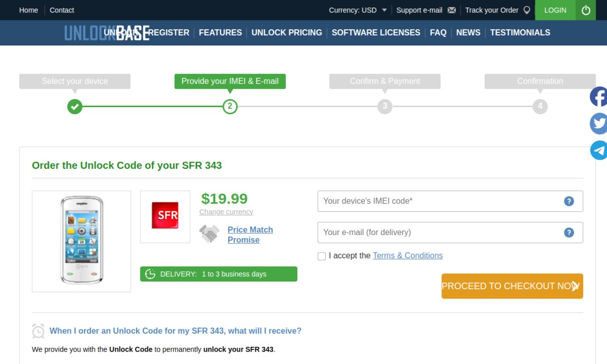Click the alarm clock icon beside the question
Screen dimensions: 607x364
click(38, 331)
